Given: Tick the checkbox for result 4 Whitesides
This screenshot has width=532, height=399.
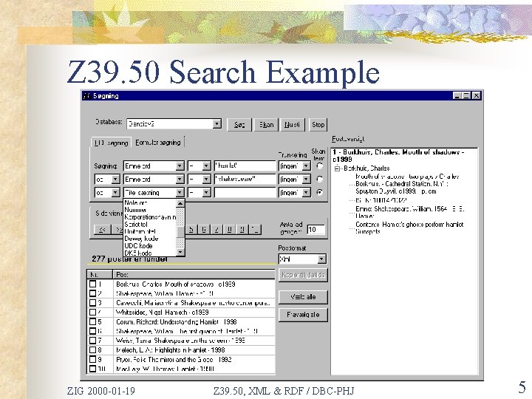Looking at the screenshot, I should pos(92,312).
